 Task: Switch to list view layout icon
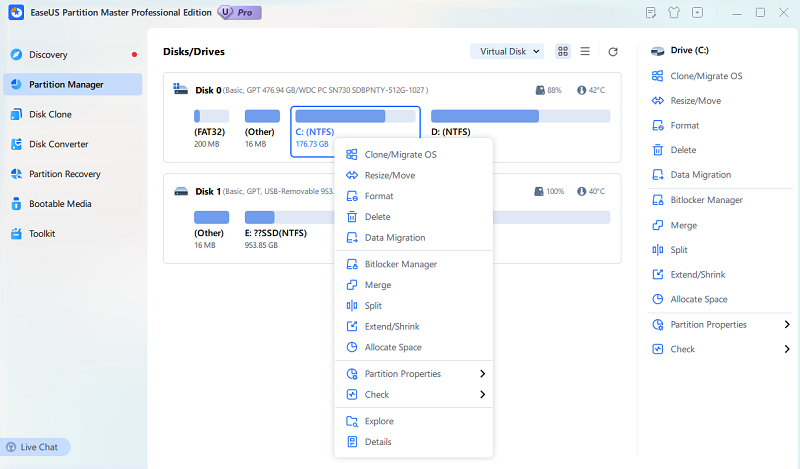(585, 51)
